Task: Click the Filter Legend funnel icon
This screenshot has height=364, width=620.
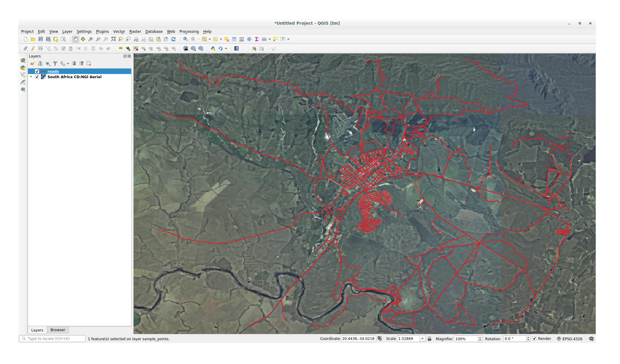Action: (x=55, y=63)
